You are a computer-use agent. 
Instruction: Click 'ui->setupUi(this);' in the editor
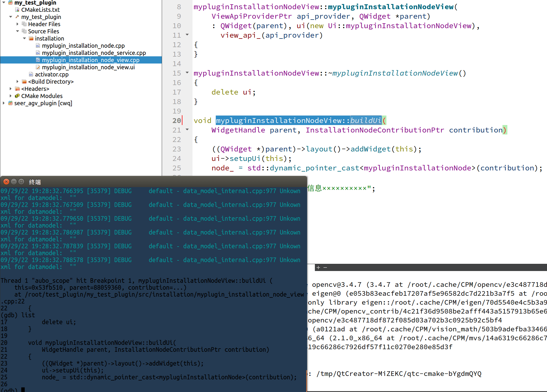[251, 159]
